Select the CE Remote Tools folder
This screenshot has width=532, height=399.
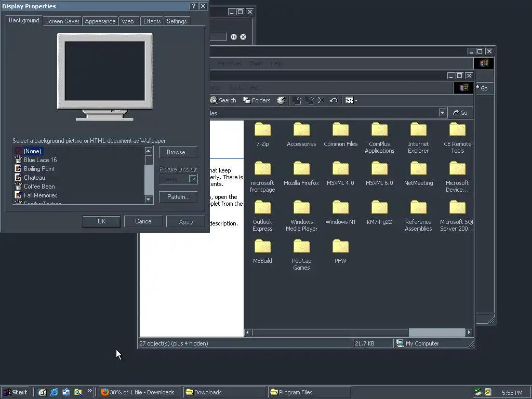pyautogui.click(x=457, y=138)
